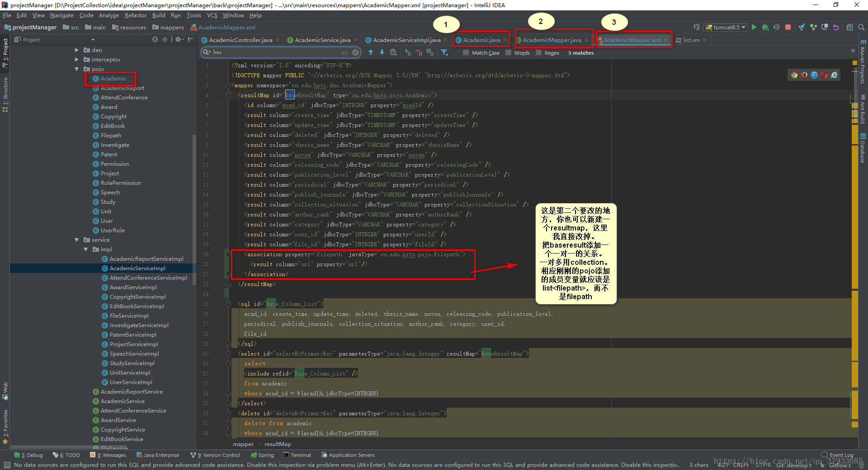Enable Match Case checkbox

coord(466,53)
